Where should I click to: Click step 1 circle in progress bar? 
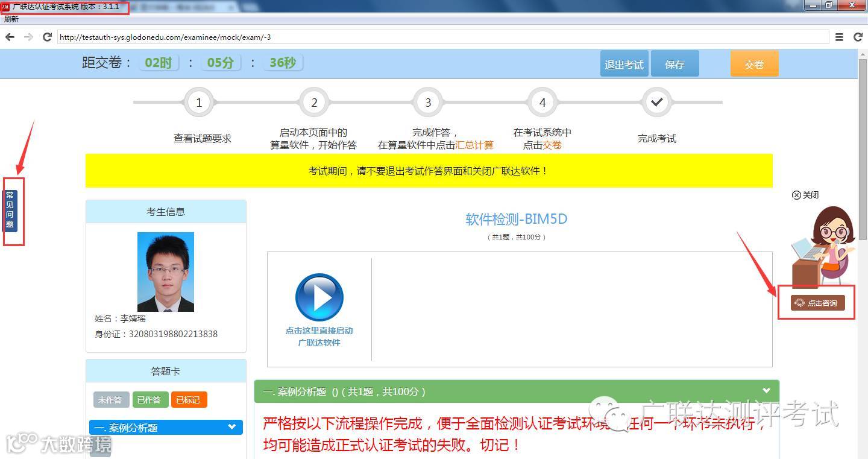200,103
